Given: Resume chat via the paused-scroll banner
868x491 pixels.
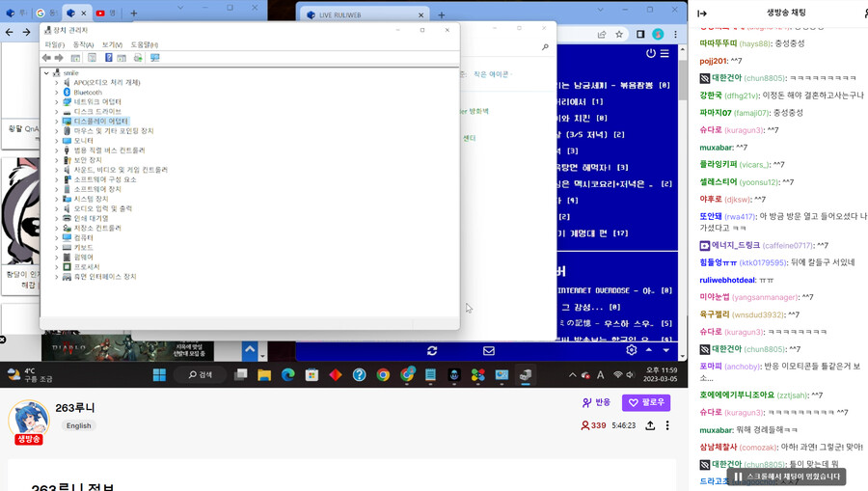Looking at the screenshot, I should (x=786, y=477).
